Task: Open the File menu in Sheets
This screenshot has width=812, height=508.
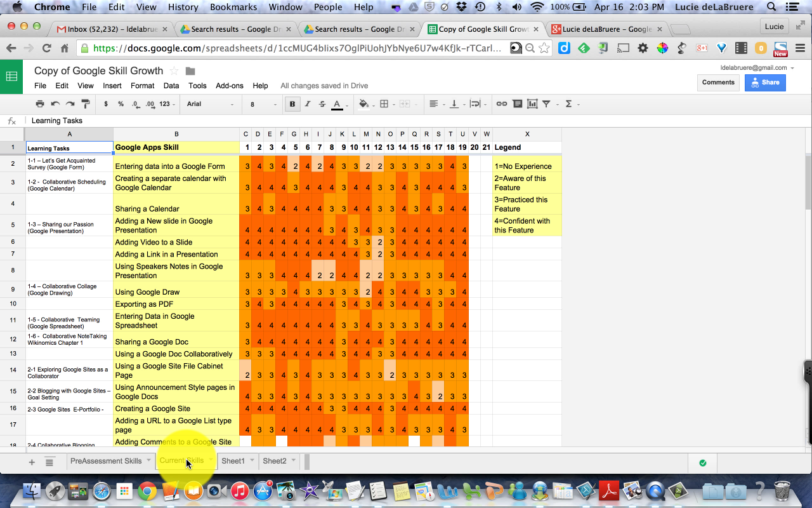Action: tap(40, 86)
